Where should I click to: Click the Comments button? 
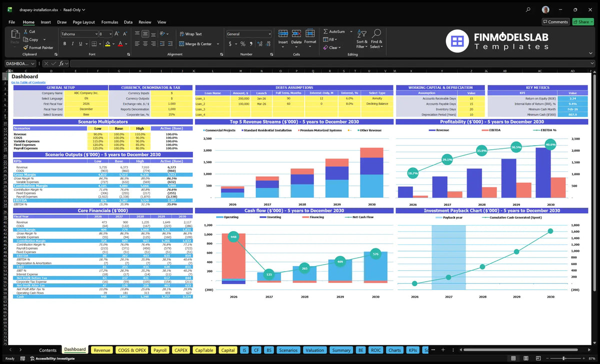tap(555, 21)
